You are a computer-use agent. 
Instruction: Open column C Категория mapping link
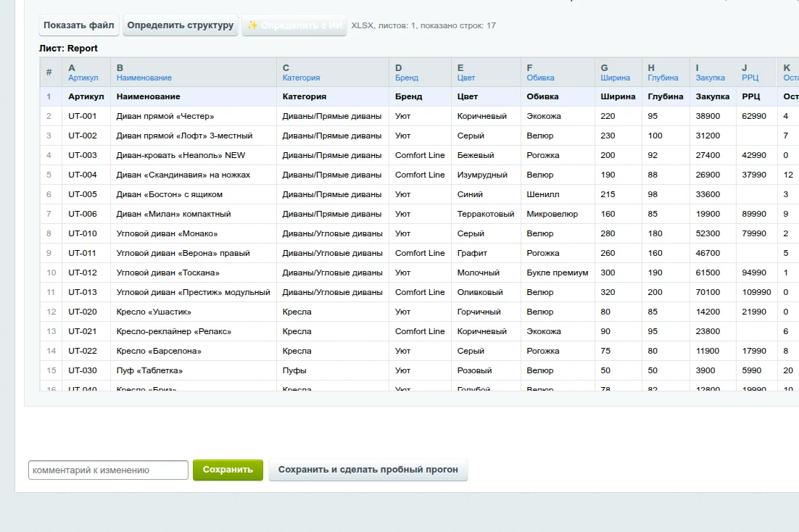(301, 78)
